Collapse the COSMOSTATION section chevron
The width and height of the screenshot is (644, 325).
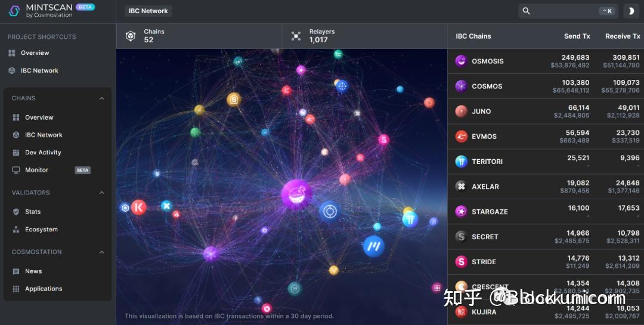pyautogui.click(x=101, y=252)
